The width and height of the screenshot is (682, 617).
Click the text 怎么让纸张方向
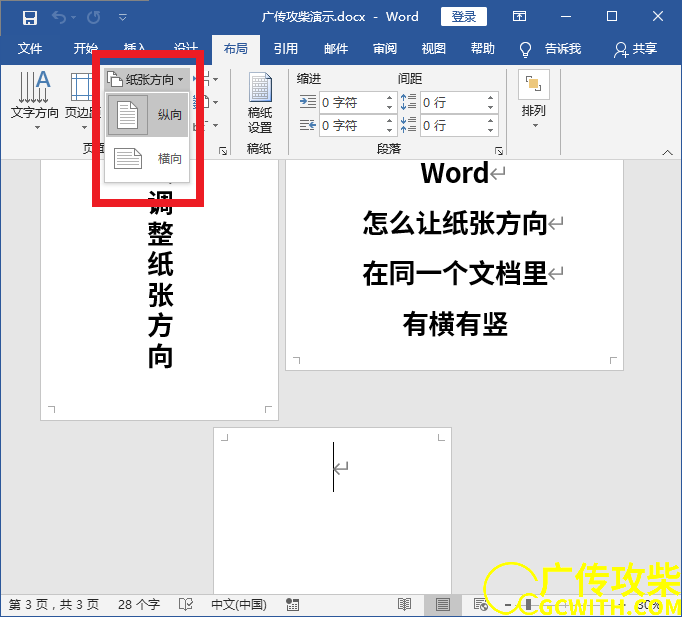click(x=455, y=223)
